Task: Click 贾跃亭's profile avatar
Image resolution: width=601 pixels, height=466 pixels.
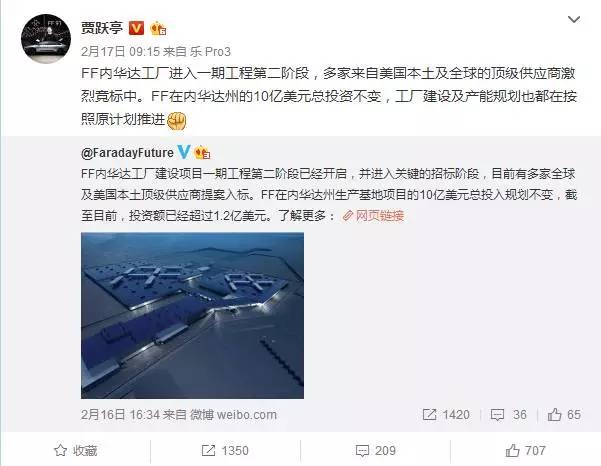Action: (x=46, y=39)
